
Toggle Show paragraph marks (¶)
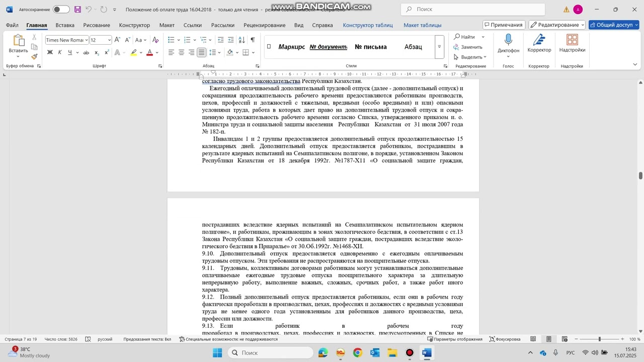pos(253,40)
